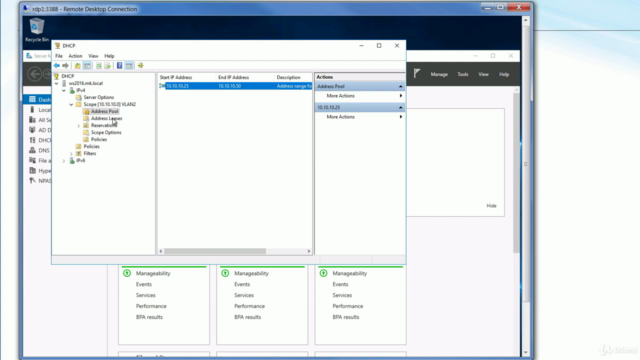640x360 pixels.
Task: Open the DHCP File menu
Action: point(59,56)
